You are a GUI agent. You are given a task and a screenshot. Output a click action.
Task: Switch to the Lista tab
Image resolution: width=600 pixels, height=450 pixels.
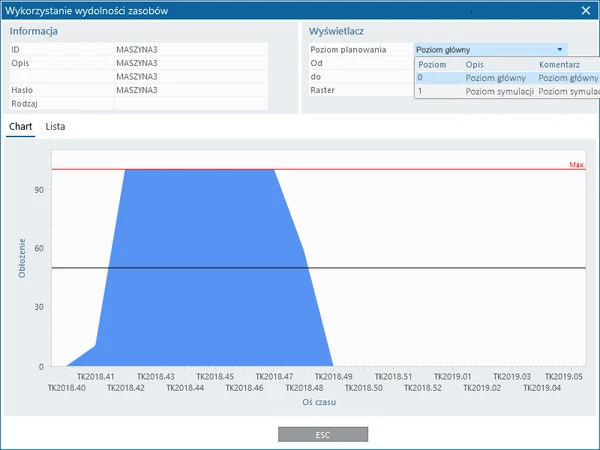pos(56,127)
